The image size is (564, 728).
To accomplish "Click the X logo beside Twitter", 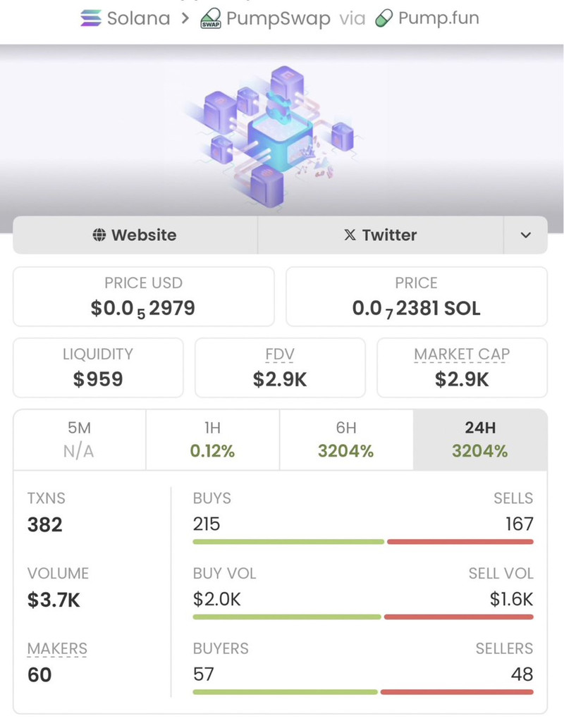I will coord(350,235).
